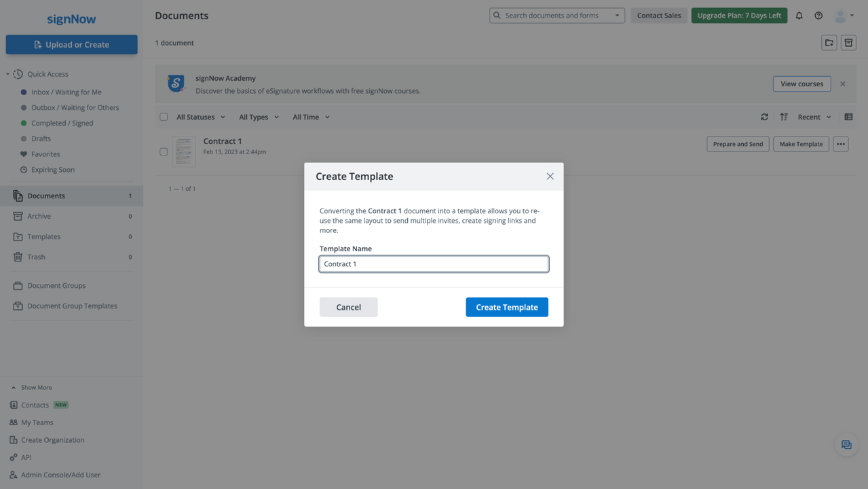
Task: Refresh the documents list with the refresh icon
Action: [x=764, y=117]
